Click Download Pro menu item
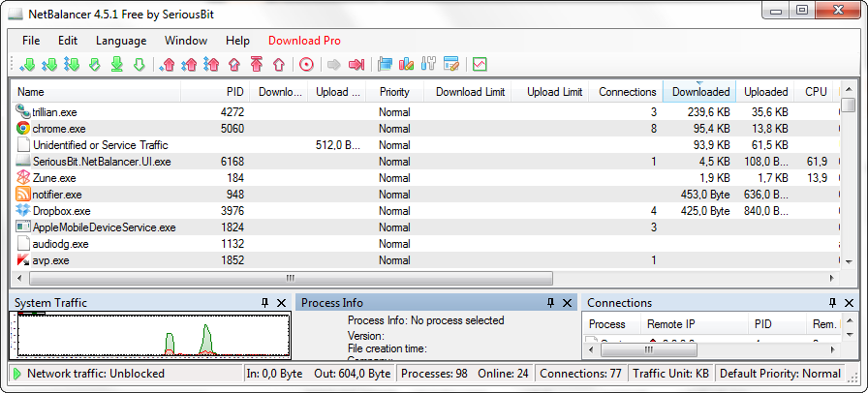 (x=304, y=41)
